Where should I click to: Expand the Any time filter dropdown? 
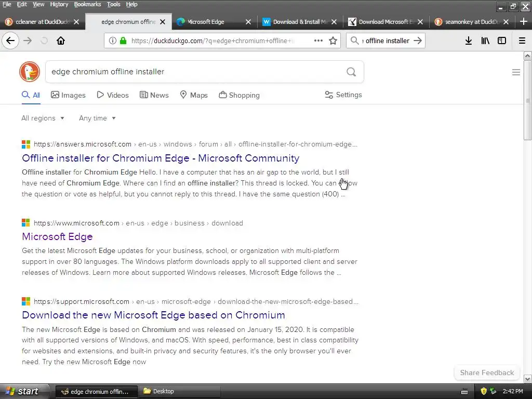point(97,118)
